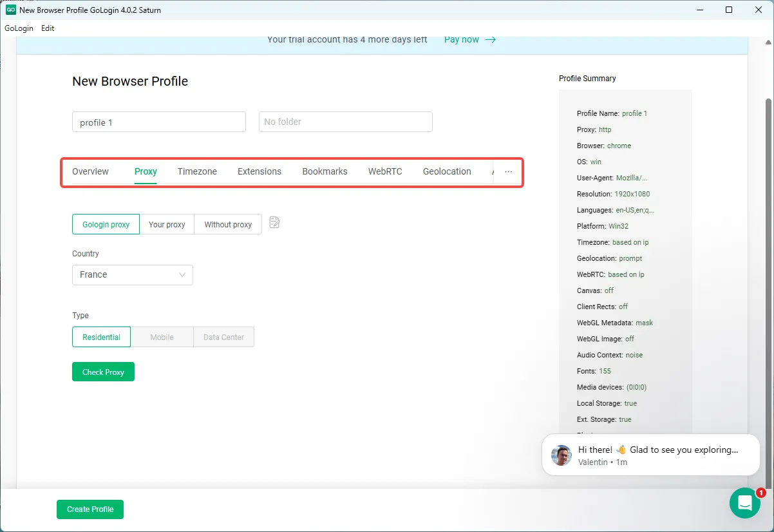Click Valentin's avatar in chat notification

pyautogui.click(x=561, y=455)
